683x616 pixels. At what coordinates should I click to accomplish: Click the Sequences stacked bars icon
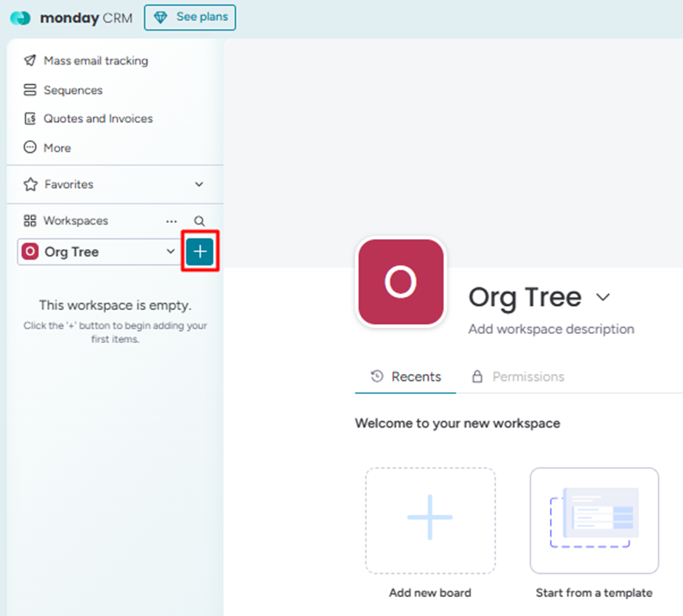(x=30, y=89)
